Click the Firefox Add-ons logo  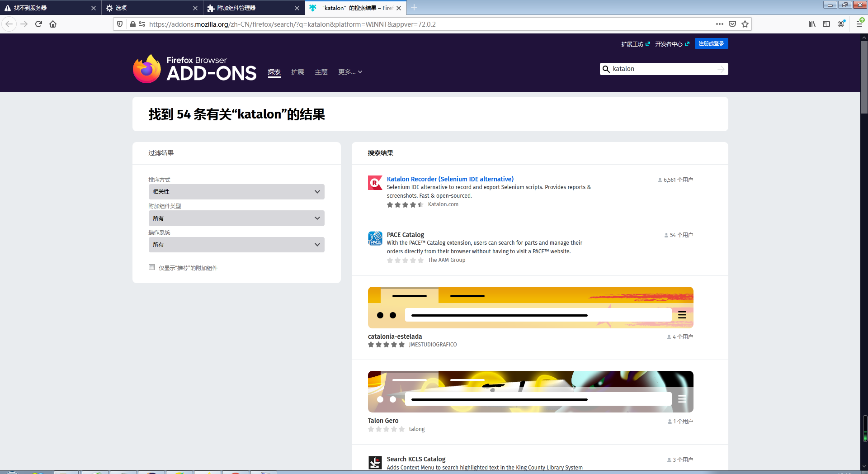coord(194,69)
